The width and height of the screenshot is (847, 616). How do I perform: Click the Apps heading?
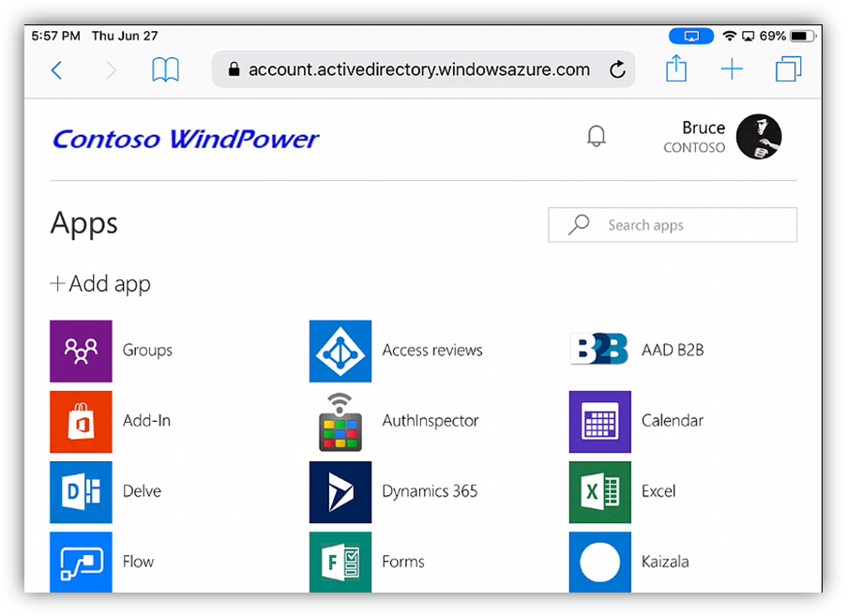click(x=83, y=224)
